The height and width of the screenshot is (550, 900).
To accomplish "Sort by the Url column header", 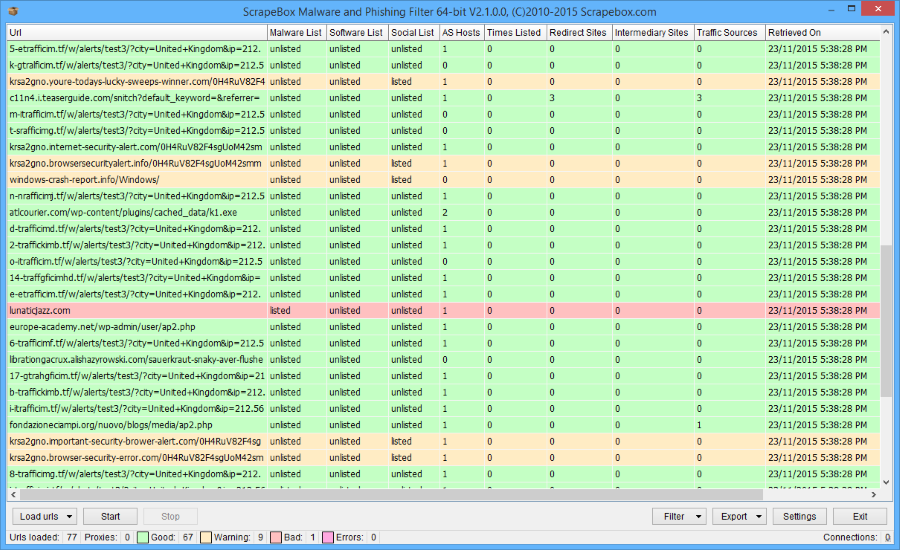I will pos(137,33).
